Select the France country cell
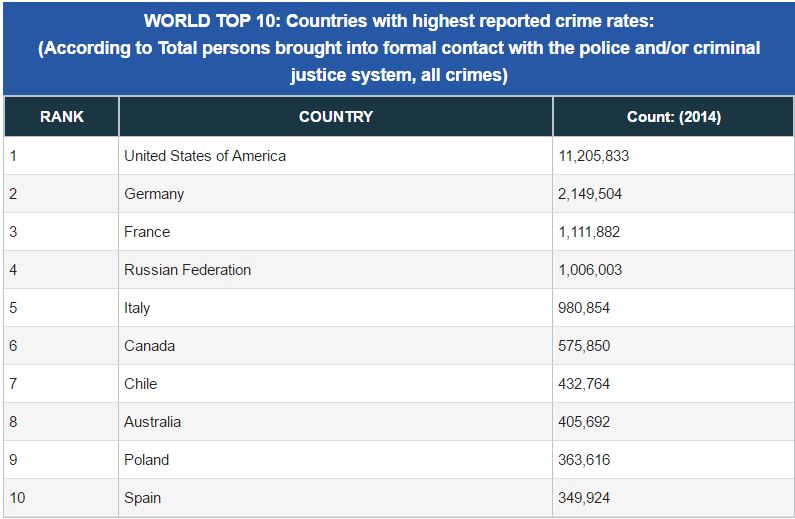 [336, 232]
